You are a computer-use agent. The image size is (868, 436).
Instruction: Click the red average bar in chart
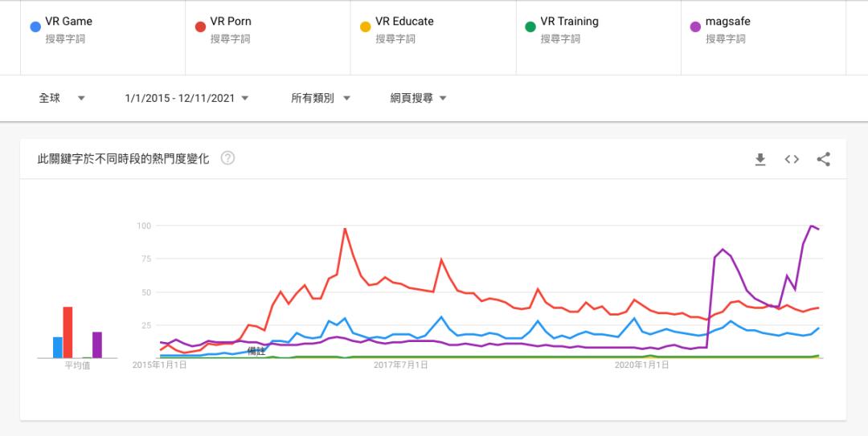click(x=68, y=332)
